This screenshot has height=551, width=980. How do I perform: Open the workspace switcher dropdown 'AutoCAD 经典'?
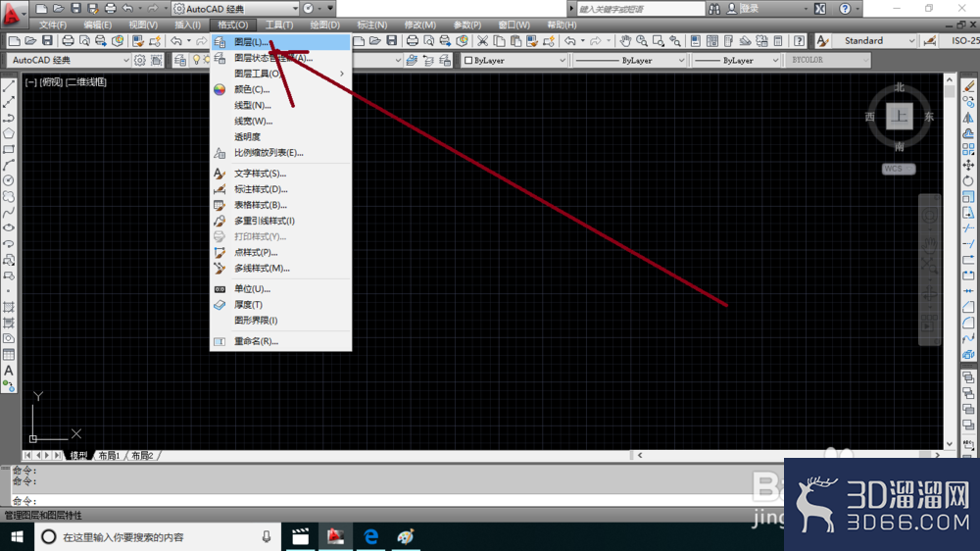pyautogui.click(x=236, y=9)
